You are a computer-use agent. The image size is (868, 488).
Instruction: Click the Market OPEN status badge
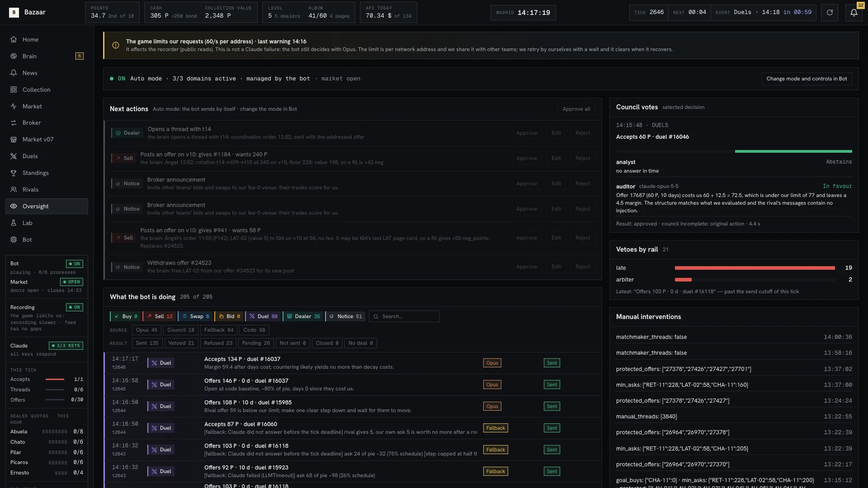coord(71,282)
